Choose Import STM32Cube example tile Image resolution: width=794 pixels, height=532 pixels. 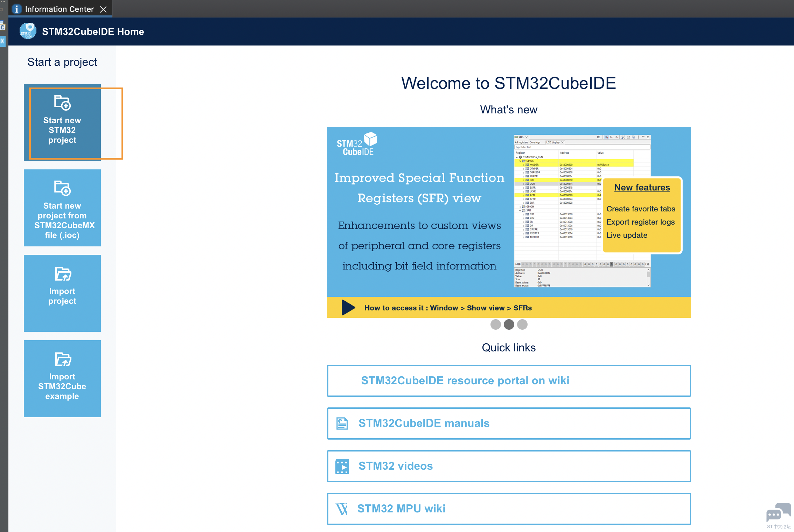click(62, 379)
